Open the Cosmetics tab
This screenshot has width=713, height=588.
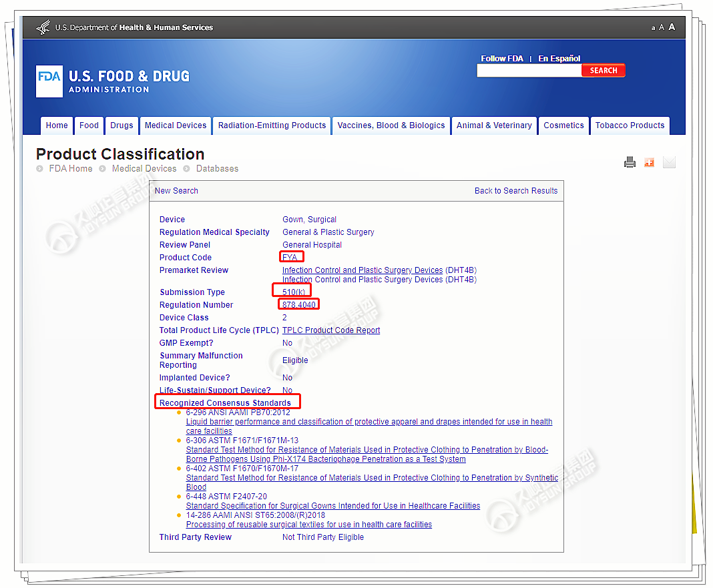(x=564, y=125)
